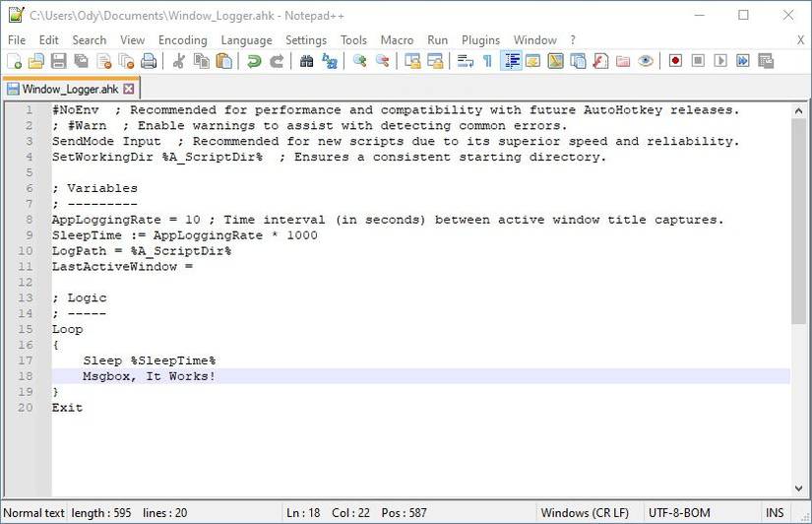Click the 'Loop' text on line 15
Viewport: 812px width, 524px height.
click(x=67, y=329)
